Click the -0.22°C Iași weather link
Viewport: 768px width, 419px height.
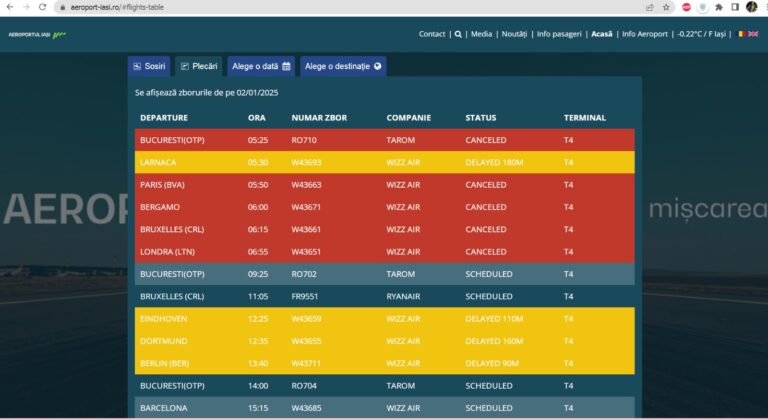click(701, 34)
